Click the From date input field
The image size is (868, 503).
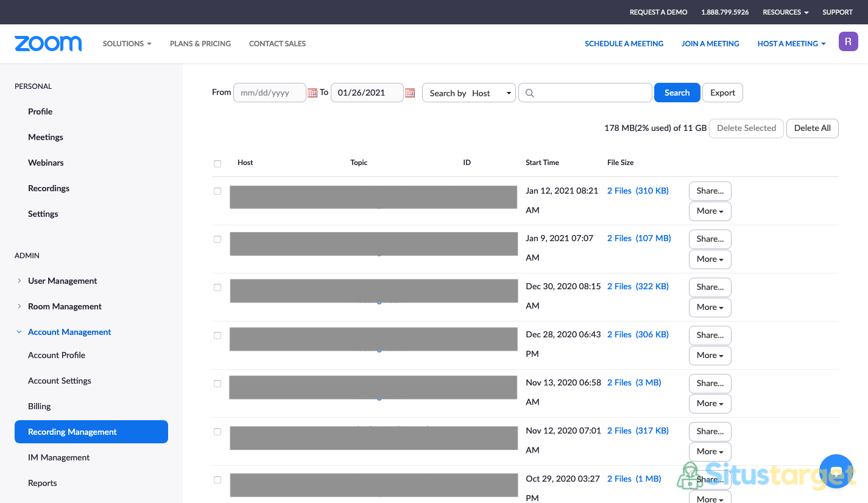[270, 93]
